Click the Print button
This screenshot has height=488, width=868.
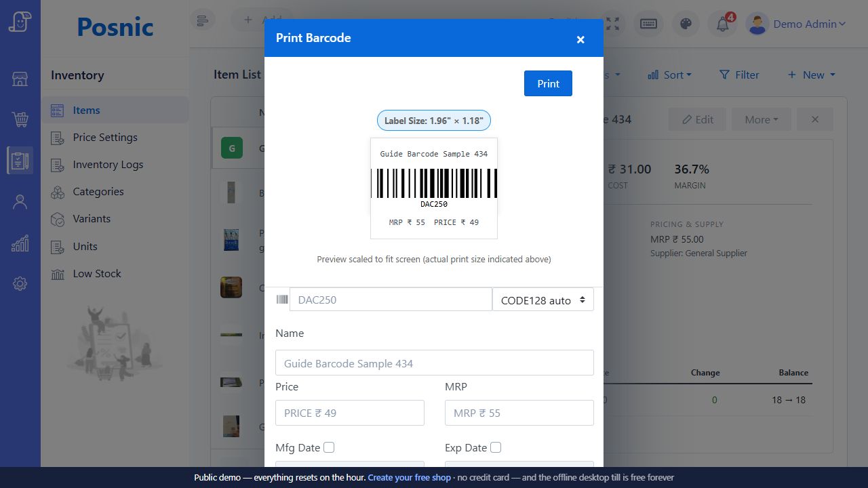pyautogui.click(x=548, y=83)
